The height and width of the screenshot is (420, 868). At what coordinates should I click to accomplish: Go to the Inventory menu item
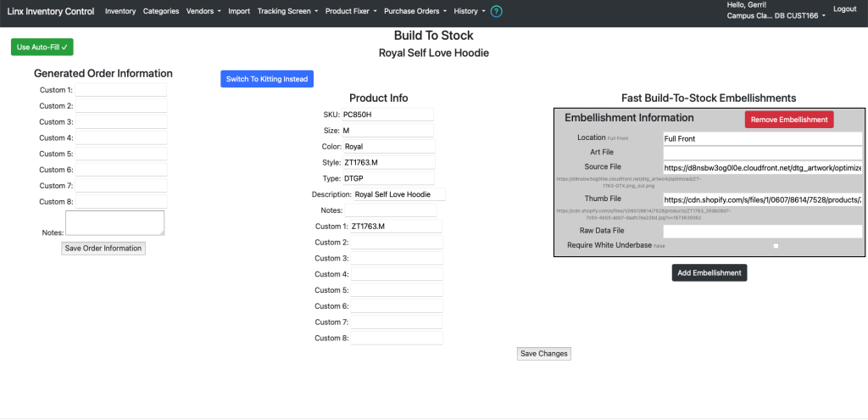click(120, 11)
